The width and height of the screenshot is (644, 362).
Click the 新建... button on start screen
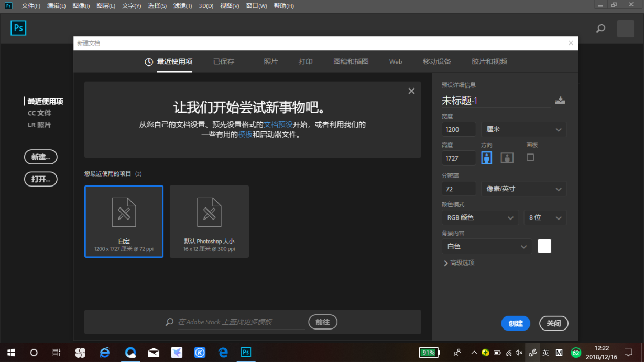point(41,157)
